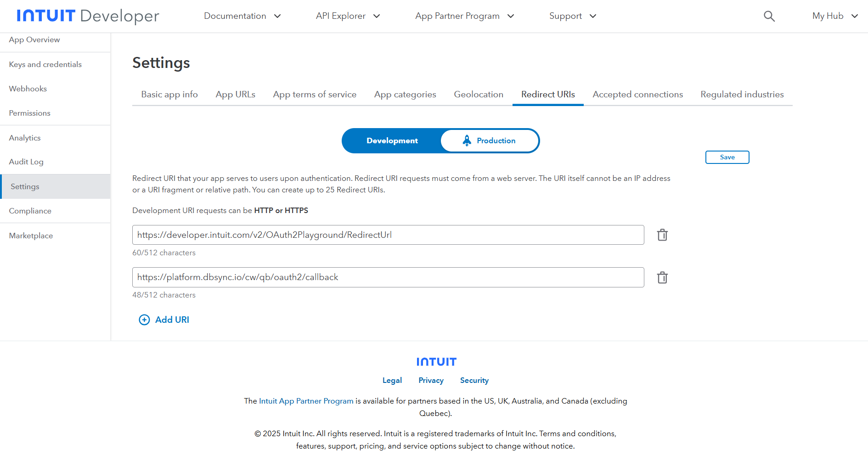Image resolution: width=868 pixels, height=455 pixels.
Task: Open the Support dropdown menu
Action: pos(572,16)
